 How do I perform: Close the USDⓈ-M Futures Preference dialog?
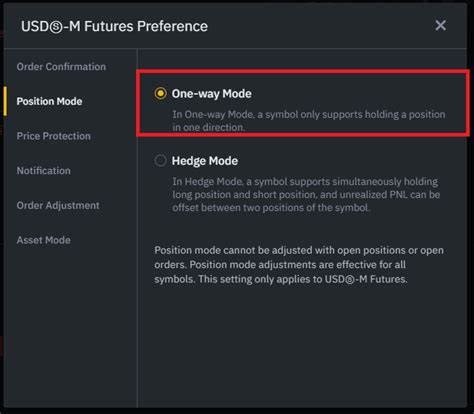tap(440, 25)
